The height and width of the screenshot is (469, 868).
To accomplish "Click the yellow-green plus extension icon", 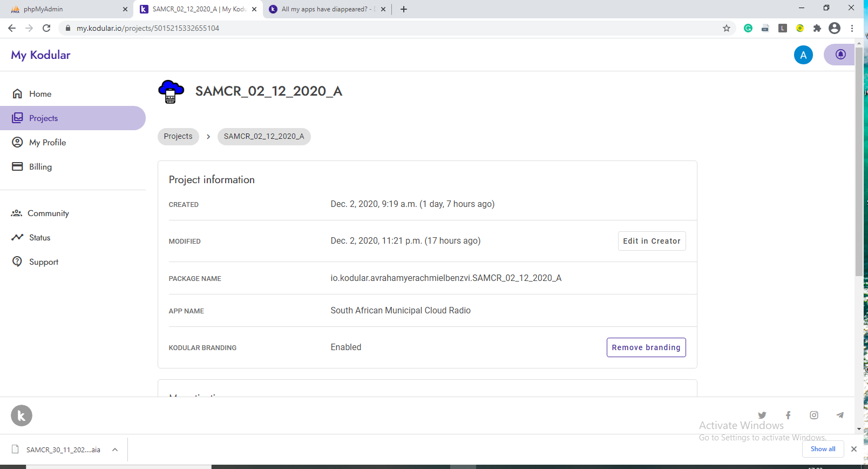I will tap(800, 28).
